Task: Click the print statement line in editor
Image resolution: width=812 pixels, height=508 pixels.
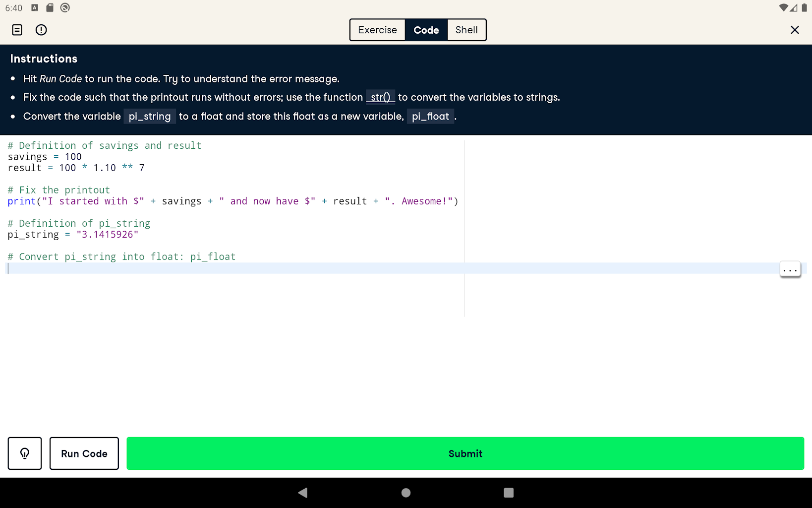Action: [233, 201]
